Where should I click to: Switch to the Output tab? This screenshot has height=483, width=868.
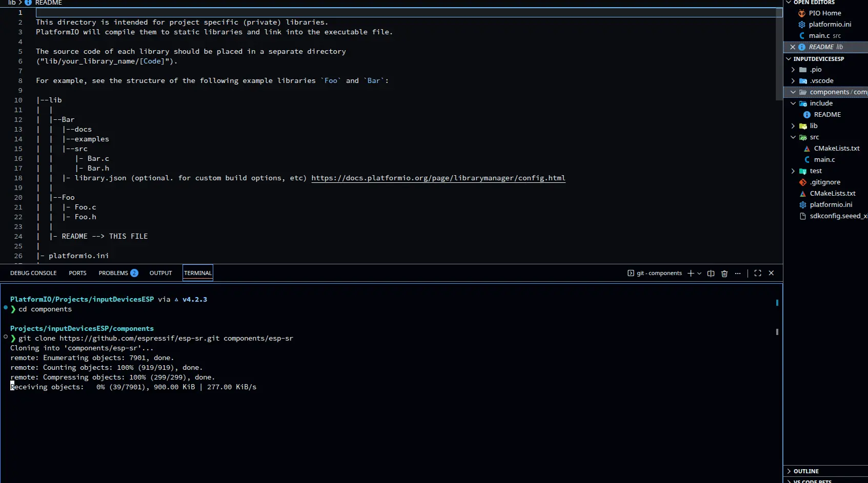click(160, 274)
